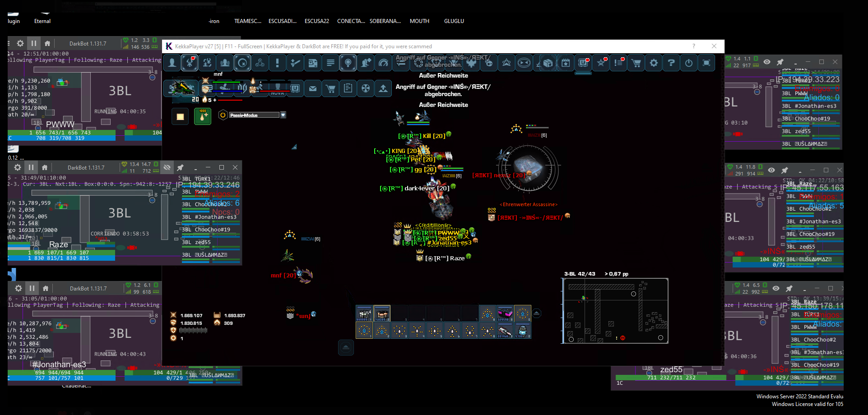The image size is (868, 415).
Task: Open the shopping cart beside the gear icon
Action: pos(636,63)
